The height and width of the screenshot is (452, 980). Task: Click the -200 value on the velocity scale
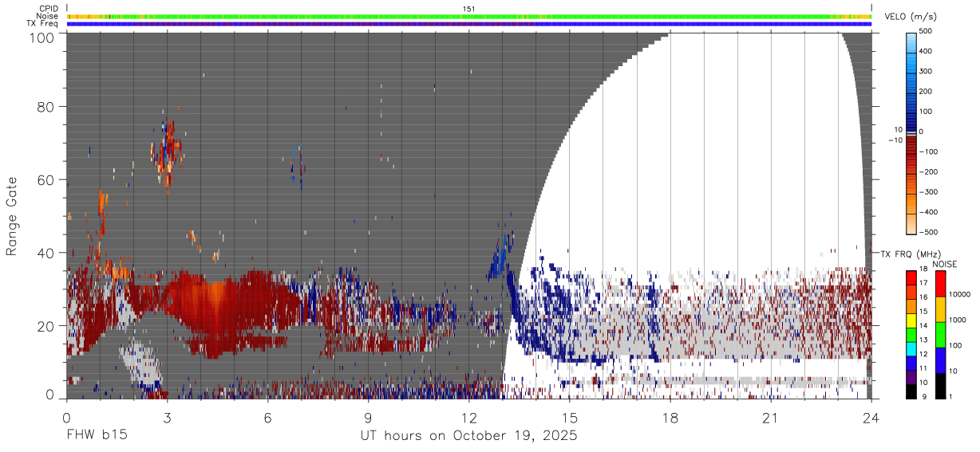coord(930,171)
